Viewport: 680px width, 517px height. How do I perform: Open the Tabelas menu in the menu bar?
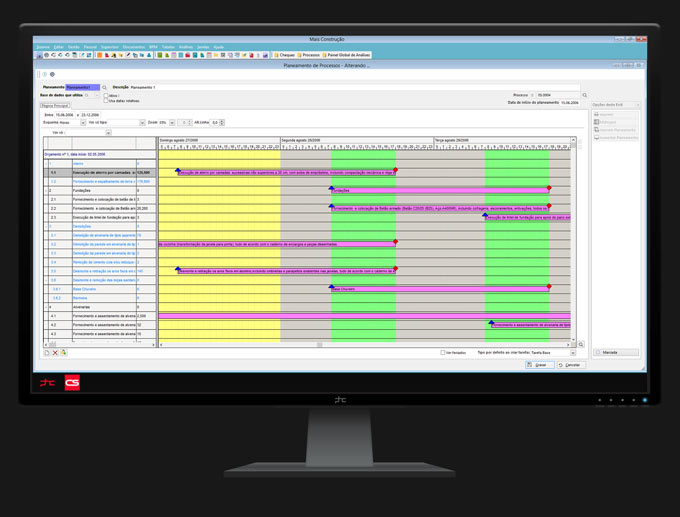(x=168, y=47)
